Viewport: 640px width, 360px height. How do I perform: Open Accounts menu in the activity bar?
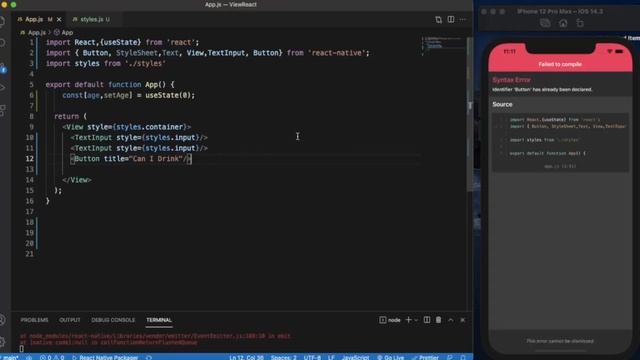pyautogui.click(x=2, y=320)
